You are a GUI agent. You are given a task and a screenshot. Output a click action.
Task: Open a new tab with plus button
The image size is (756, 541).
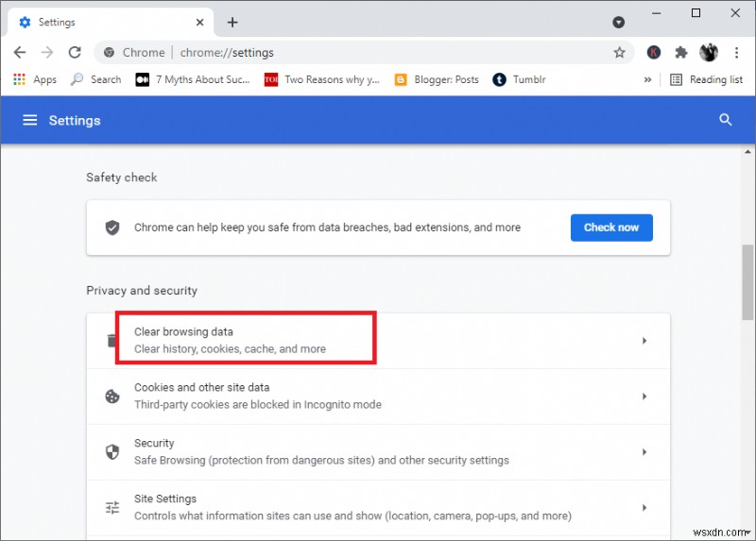tap(232, 22)
